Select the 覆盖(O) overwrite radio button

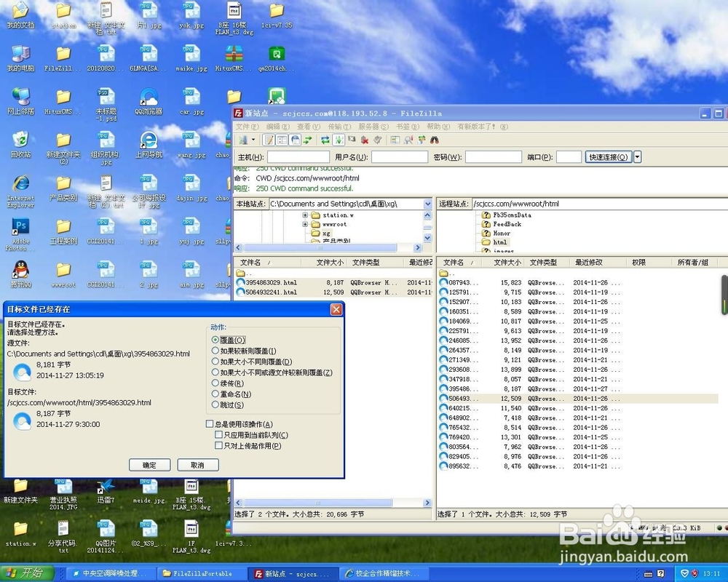tap(215, 340)
